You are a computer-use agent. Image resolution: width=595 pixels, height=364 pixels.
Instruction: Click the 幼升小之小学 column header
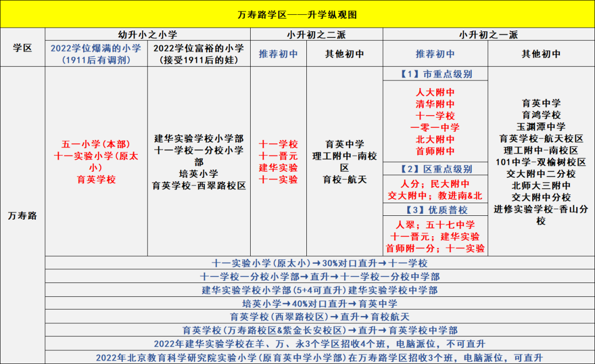click(x=148, y=35)
